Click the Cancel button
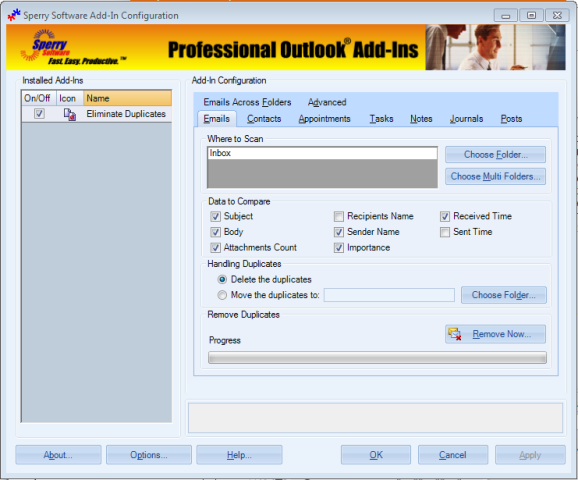The height and width of the screenshot is (480, 578). pos(453,455)
